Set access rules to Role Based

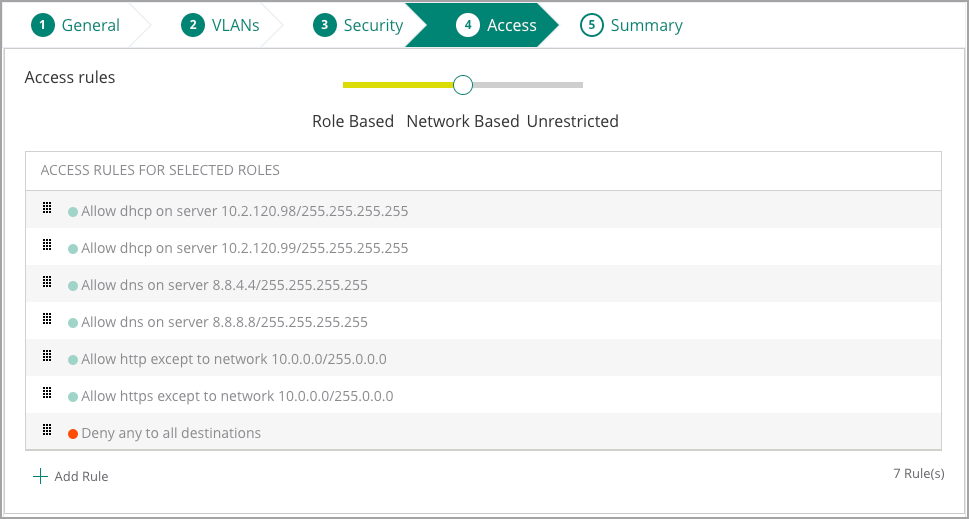pos(353,121)
